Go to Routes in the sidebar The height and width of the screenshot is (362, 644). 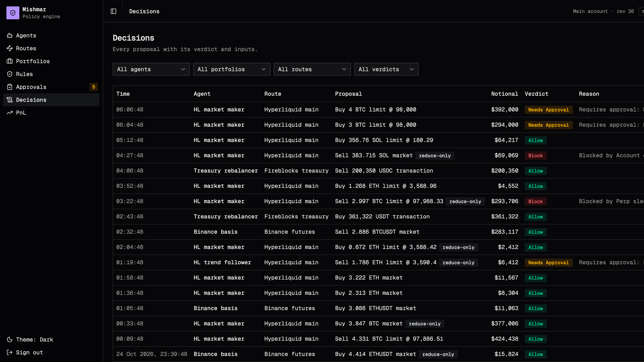[x=51, y=48]
